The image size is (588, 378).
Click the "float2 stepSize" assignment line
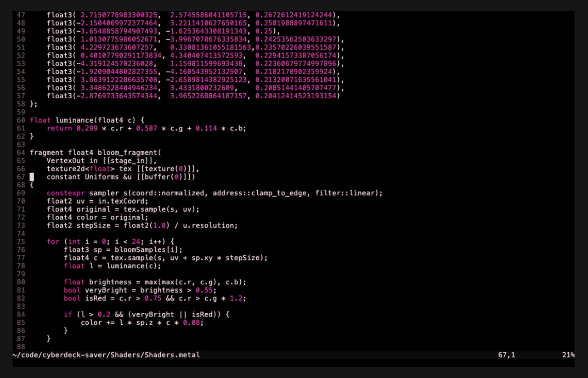(142, 226)
